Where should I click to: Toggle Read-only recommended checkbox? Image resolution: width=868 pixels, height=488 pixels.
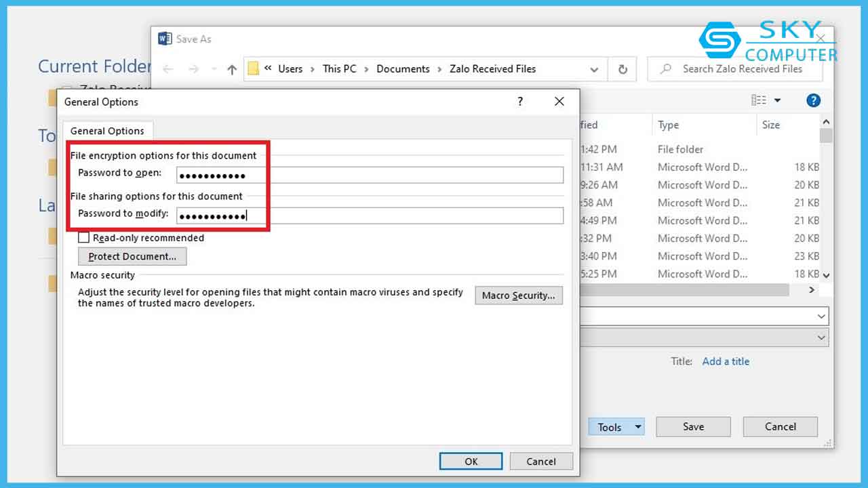[x=84, y=238]
